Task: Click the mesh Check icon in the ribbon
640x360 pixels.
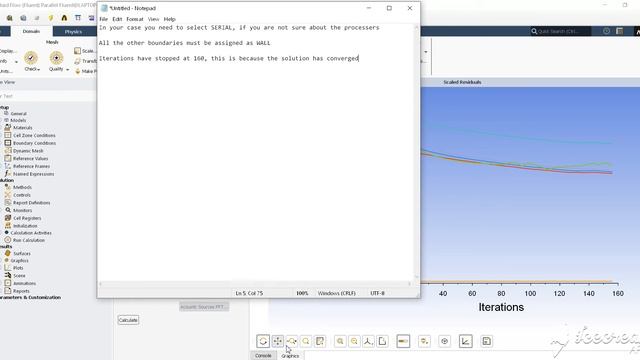Action: (31, 58)
